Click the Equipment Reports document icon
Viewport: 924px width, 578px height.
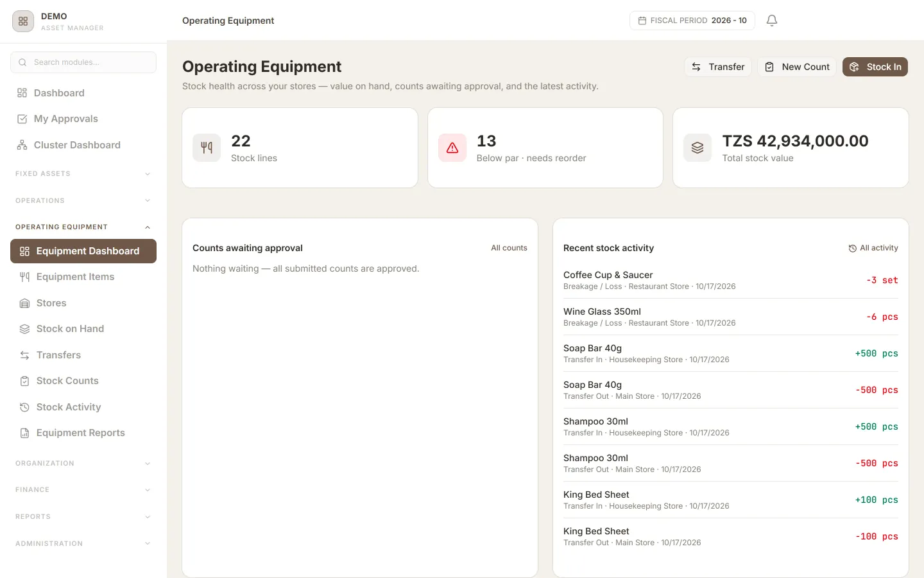click(x=24, y=433)
